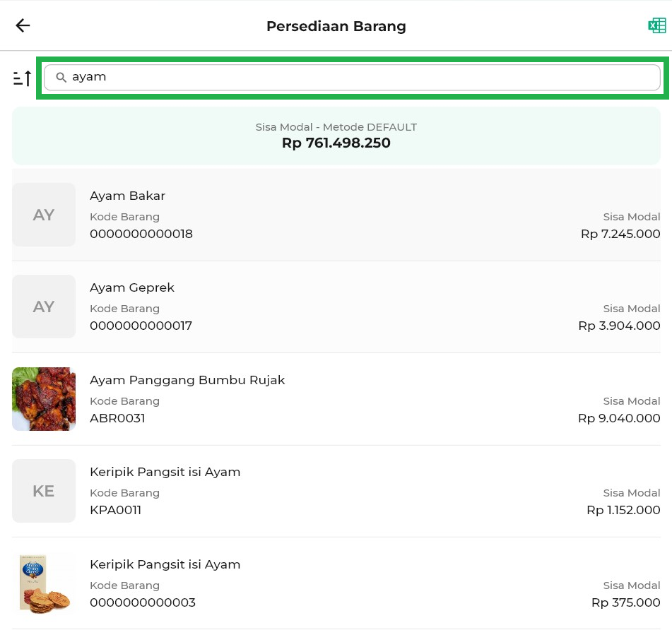Open the AY placeholder for Ayam Bakar

44,215
